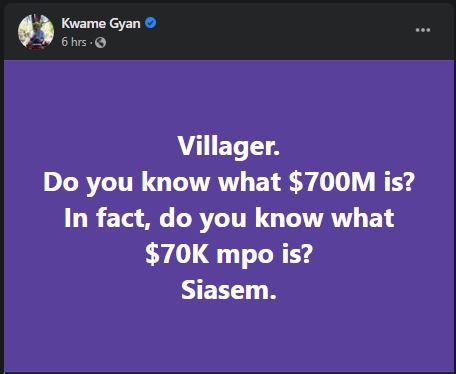This screenshot has height=374, width=456.
Task: Click the globe public audience icon
Action: [x=100, y=43]
